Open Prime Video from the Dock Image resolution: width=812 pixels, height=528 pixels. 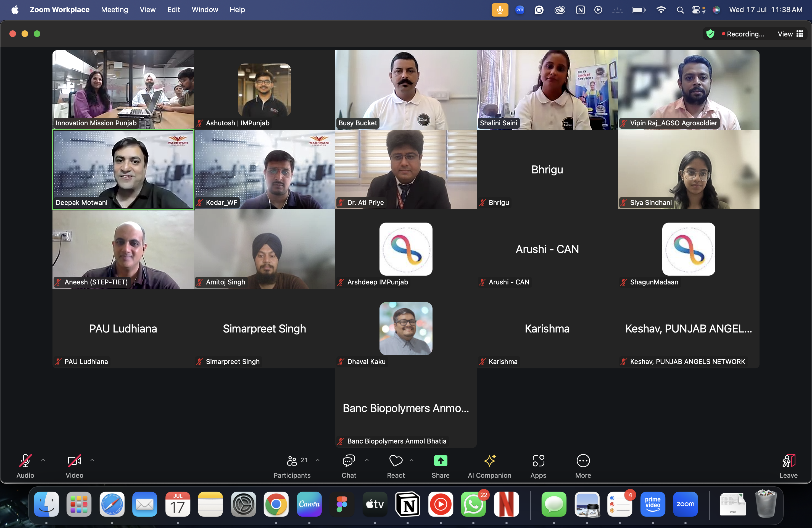point(653,504)
